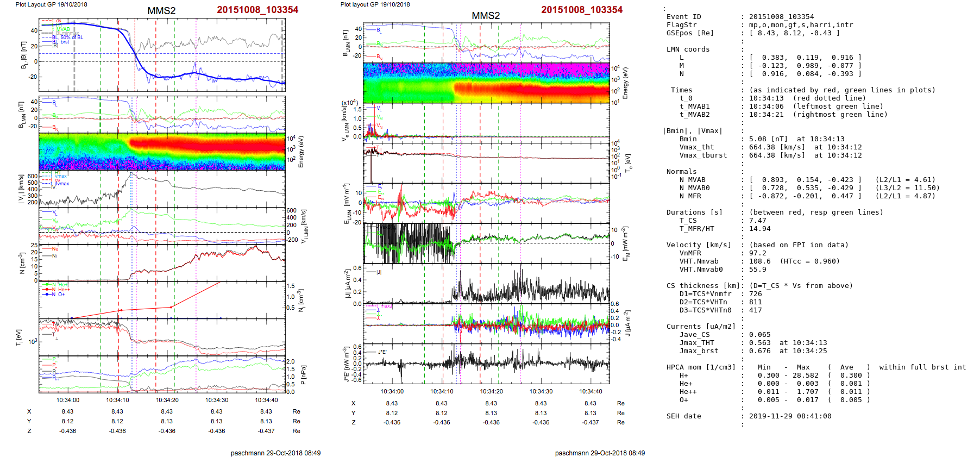The image size is (980, 457).
Task: Click the red N He++ legend entry
Action: click(60, 290)
